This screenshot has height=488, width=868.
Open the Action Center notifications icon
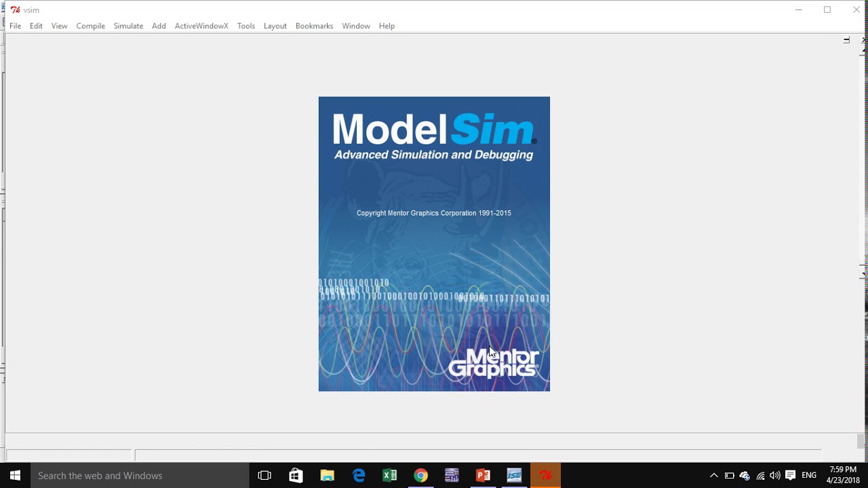(791, 476)
